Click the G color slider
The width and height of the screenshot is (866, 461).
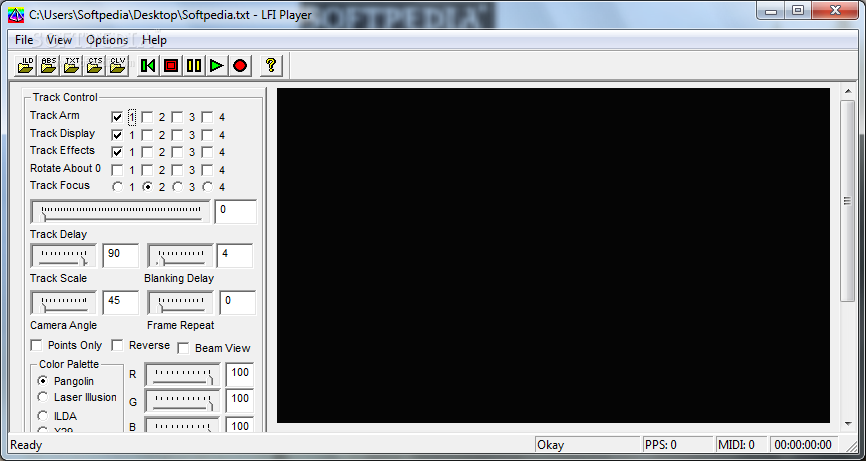tap(182, 401)
